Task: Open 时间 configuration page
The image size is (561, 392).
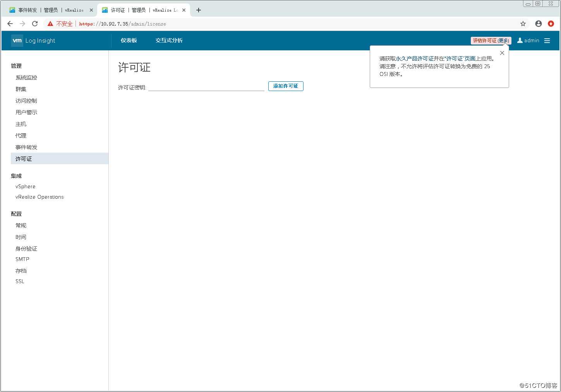Action: (21, 237)
